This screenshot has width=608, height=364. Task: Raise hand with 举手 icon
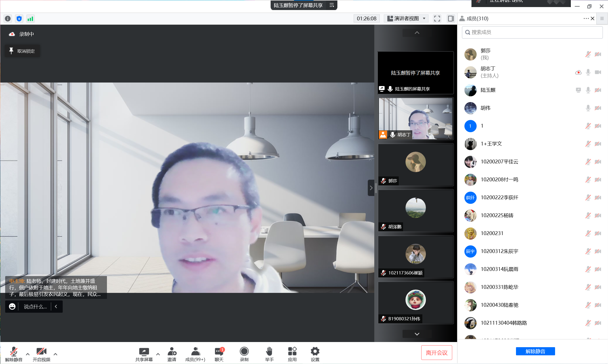(269, 354)
